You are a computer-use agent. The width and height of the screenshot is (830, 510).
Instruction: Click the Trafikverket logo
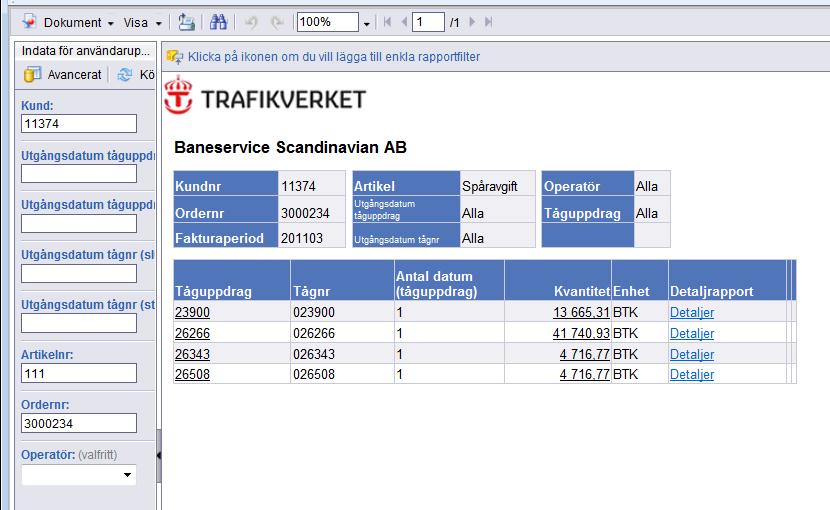[265, 96]
